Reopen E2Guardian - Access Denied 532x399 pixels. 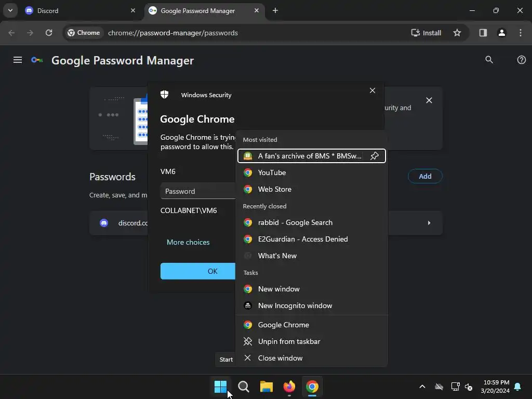(312, 239)
